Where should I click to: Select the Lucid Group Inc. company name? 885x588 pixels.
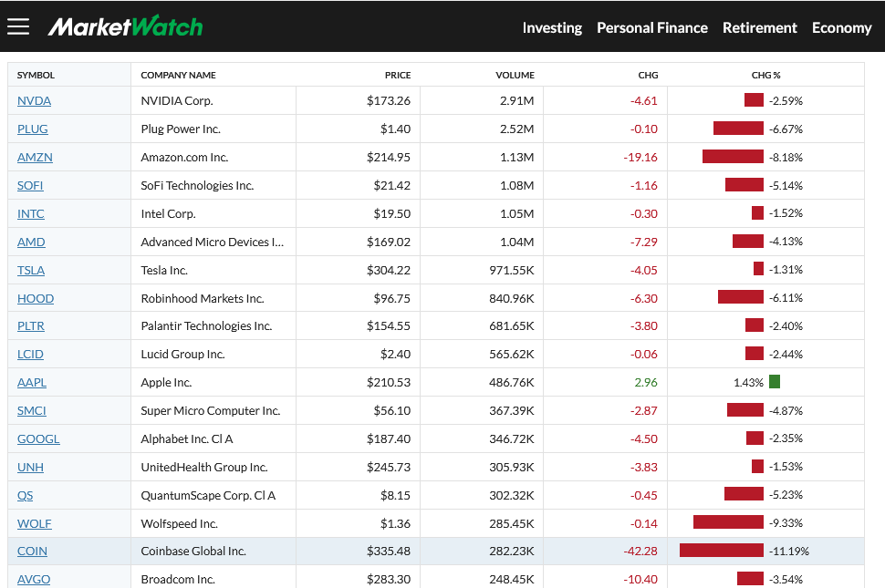(x=182, y=354)
